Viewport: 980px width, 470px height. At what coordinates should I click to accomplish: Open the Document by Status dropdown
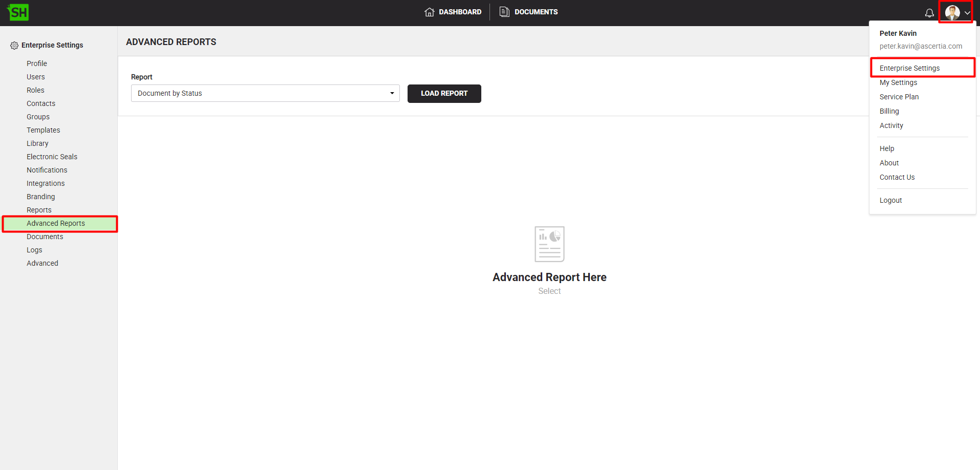[265, 93]
